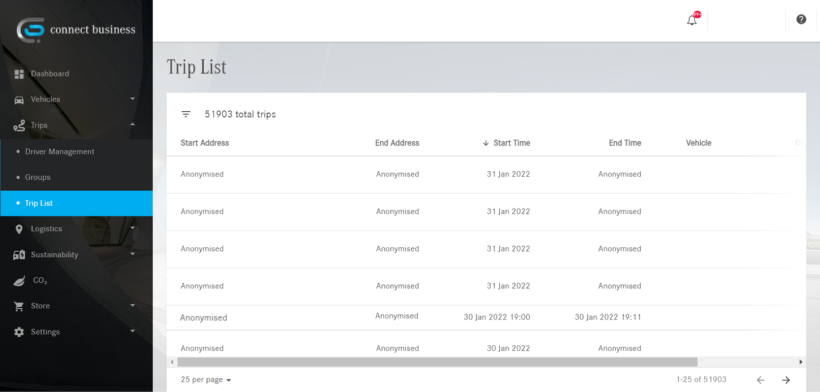Screen dimensions: 820x392
Task: Go to next page arrow
Action: (785, 380)
